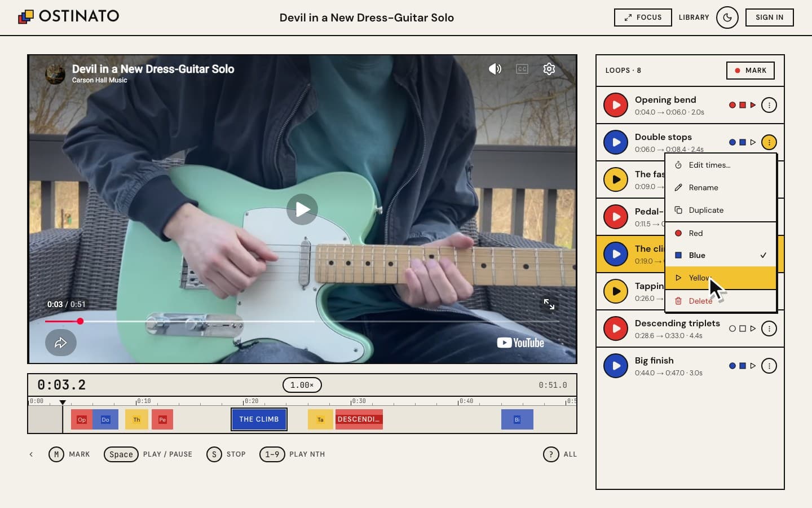Select blue circle on Big finish row
The height and width of the screenshot is (508, 812).
click(732, 366)
